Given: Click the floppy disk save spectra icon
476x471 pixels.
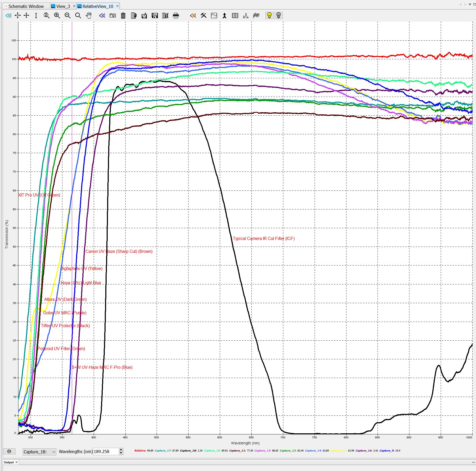Looking at the screenshot, I should (x=155, y=16).
